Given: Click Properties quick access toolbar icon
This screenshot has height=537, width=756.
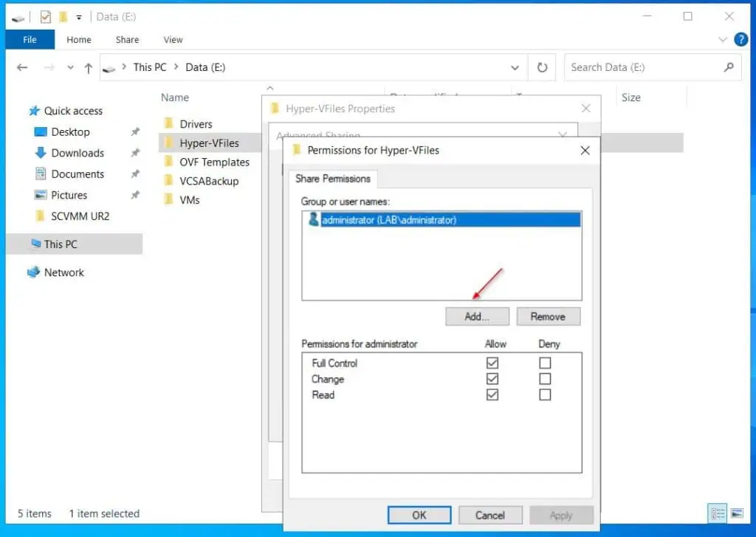Looking at the screenshot, I should coord(45,17).
